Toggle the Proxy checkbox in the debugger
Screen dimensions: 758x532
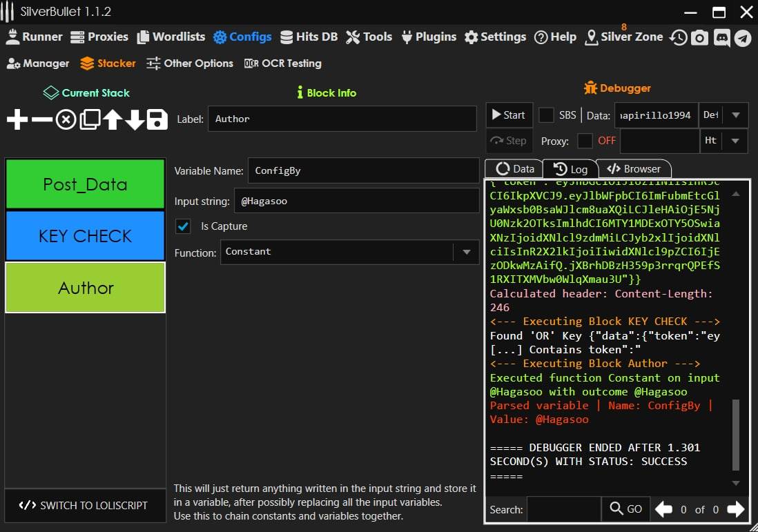[585, 141]
